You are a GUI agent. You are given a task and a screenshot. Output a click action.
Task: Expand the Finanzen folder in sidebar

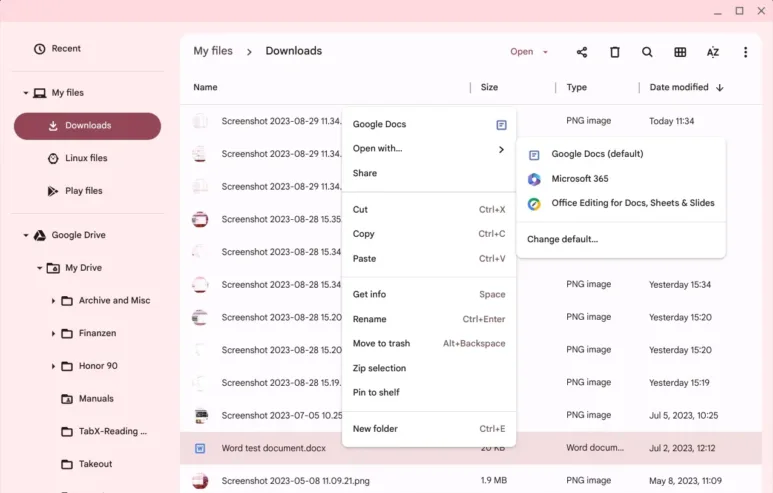point(53,334)
